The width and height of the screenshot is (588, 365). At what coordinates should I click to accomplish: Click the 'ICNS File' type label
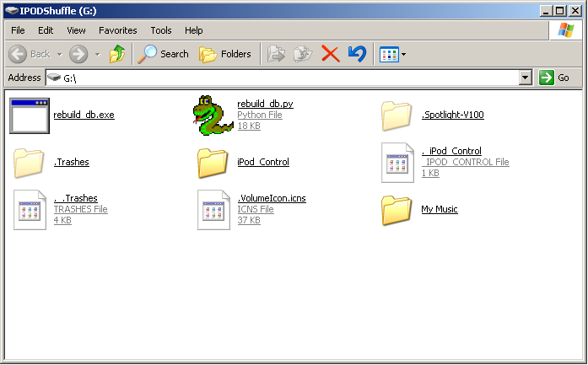[x=256, y=209]
